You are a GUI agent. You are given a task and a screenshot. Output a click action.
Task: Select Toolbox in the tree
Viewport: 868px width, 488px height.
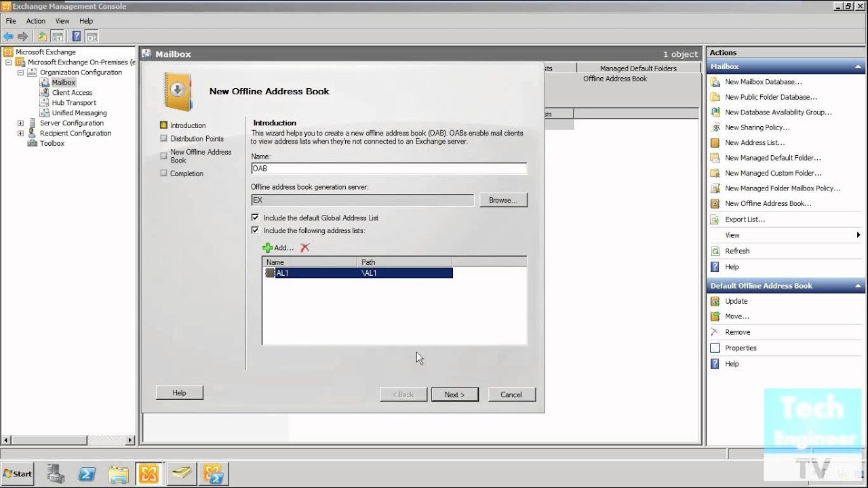pos(52,144)
